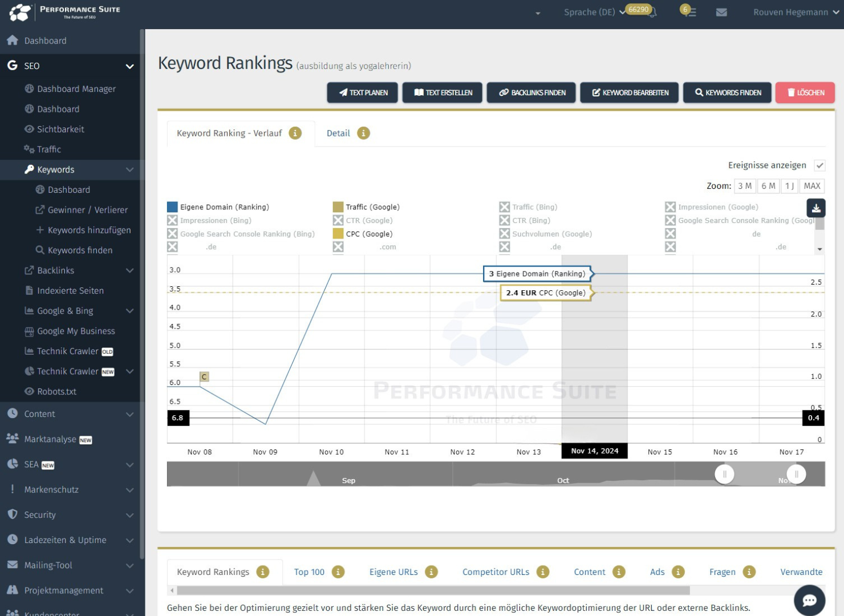Open the mail envelope icon in header
Viewport: 844px width, 616px height.
pyautogui.click(x=721, y=12)
